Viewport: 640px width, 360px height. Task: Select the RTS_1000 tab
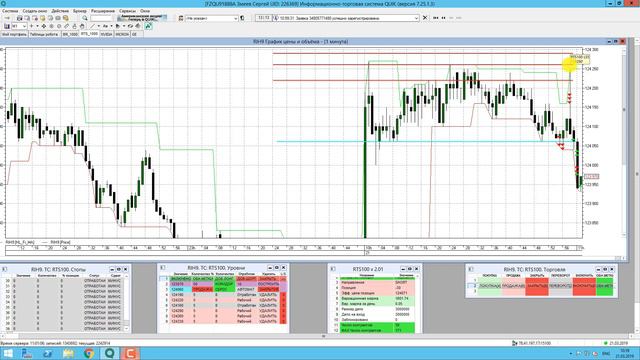[x=89, y=34]
